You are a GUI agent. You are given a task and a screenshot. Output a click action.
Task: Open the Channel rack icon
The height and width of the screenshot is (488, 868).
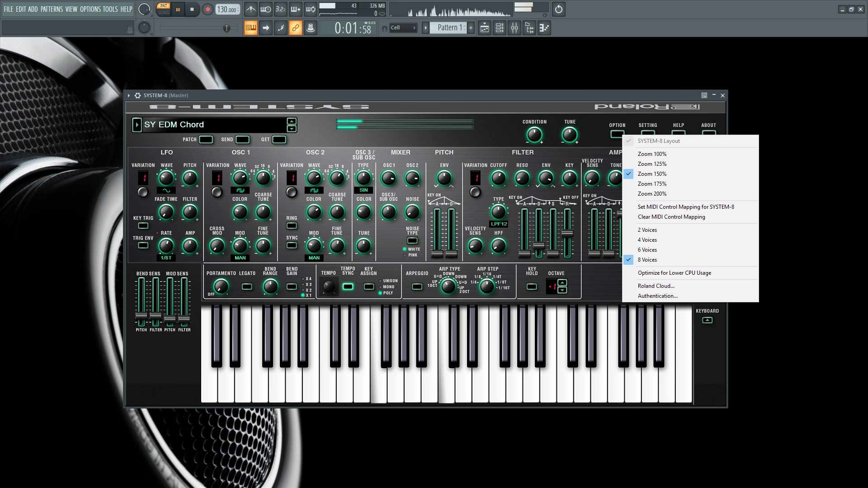click(500, 28)
